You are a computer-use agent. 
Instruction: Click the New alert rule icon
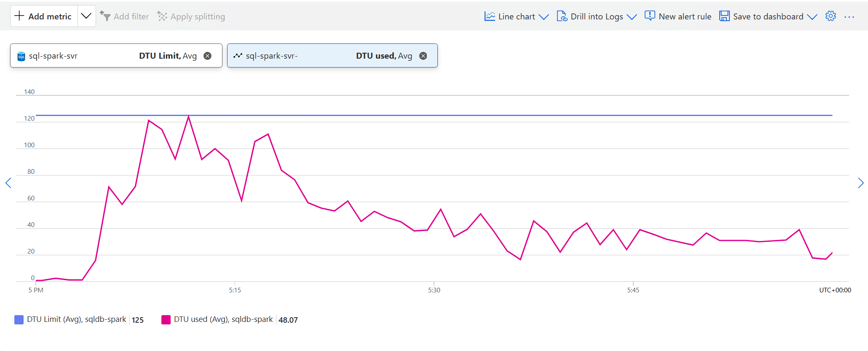[x=650, y=16]
